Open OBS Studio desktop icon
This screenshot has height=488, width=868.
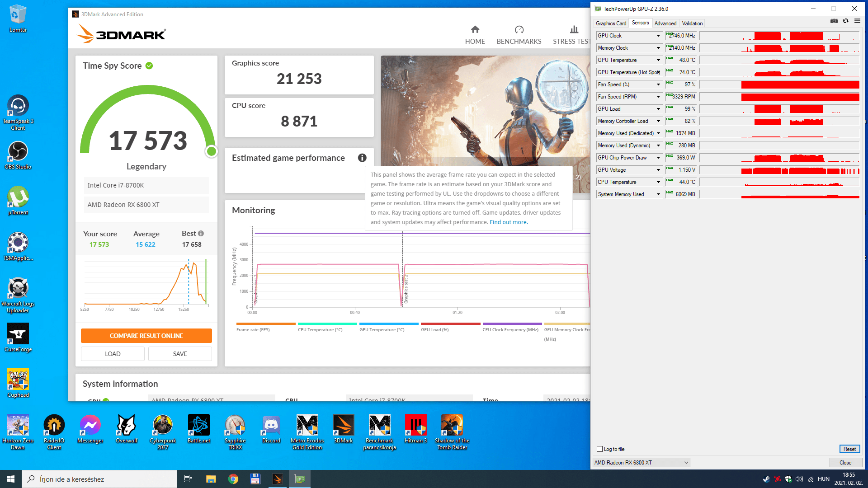click(18, 155)
